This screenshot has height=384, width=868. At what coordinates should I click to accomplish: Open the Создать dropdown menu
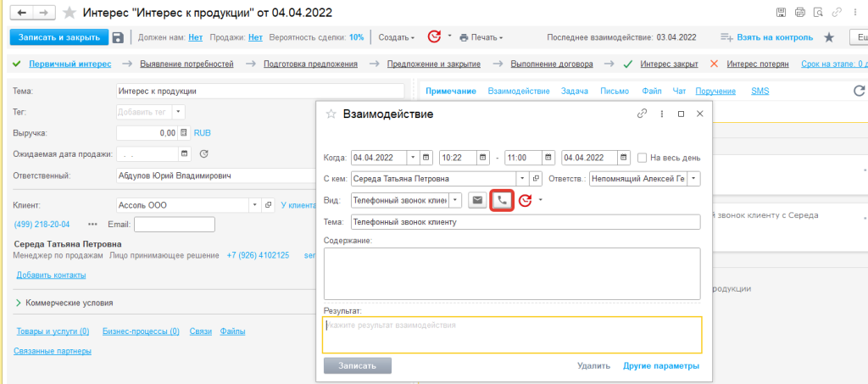tap(396, 37)
